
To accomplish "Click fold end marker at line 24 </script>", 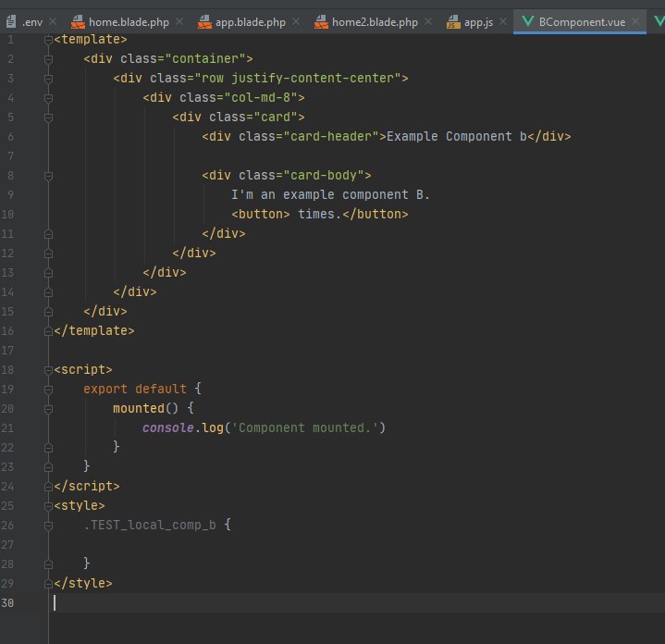I will coord(48,487).
